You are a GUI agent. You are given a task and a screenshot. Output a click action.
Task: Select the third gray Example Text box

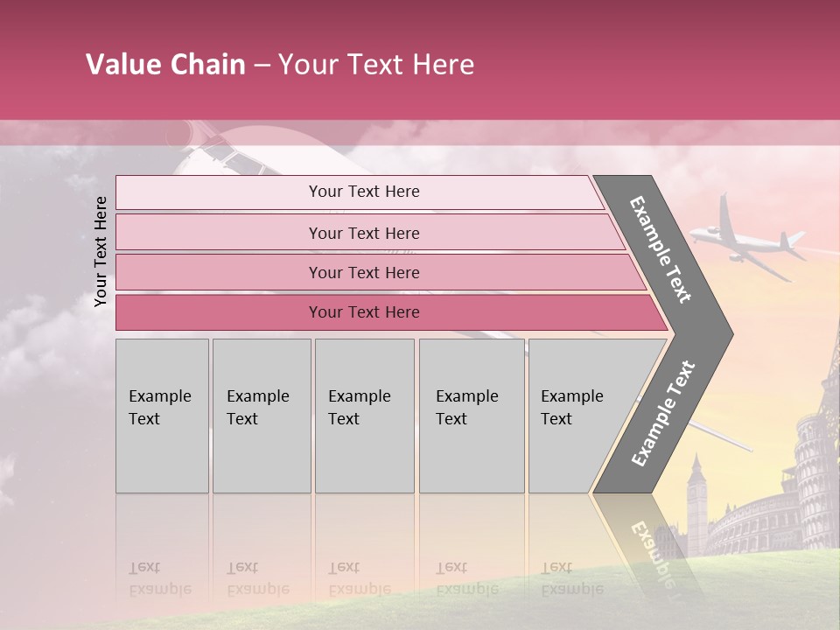[x=364, y=415]
